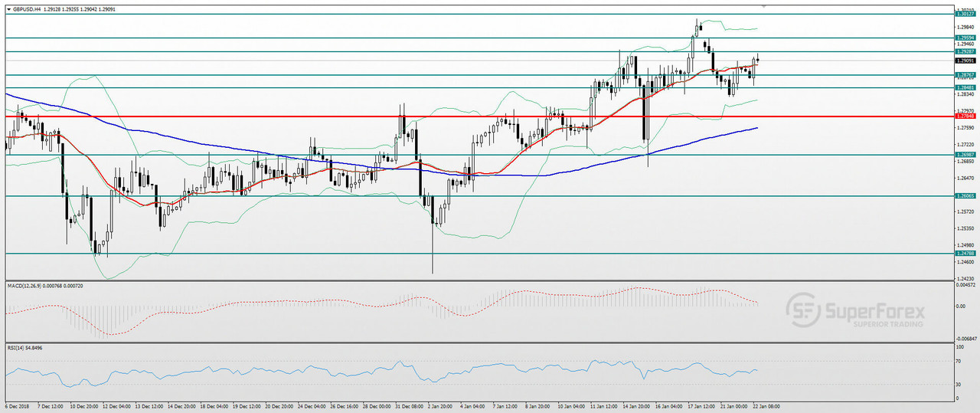Image resolution: width=980 pixels, height=413 pixels.
Task: Select the red 1.27848 price label
Action: 965,116
